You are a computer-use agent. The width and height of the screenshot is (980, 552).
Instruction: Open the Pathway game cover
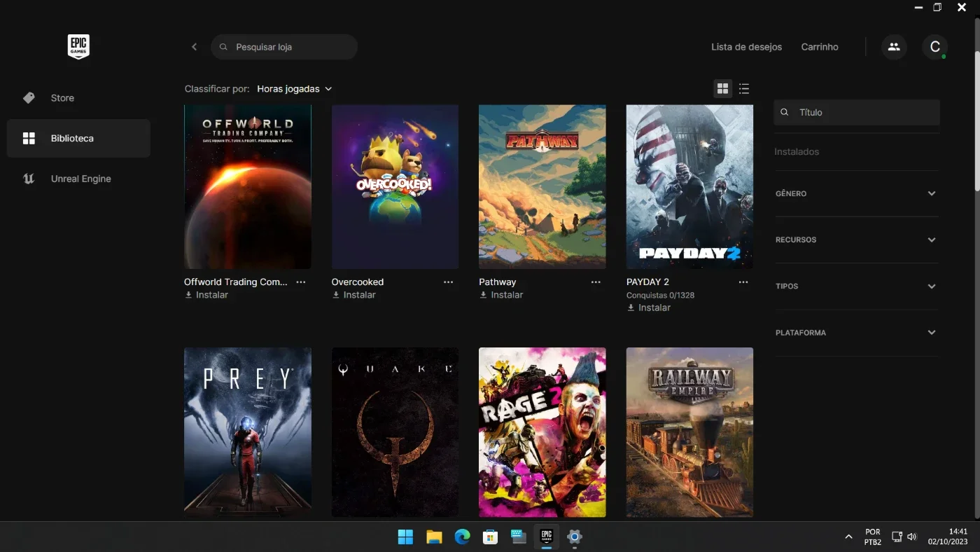coord(542,187)
